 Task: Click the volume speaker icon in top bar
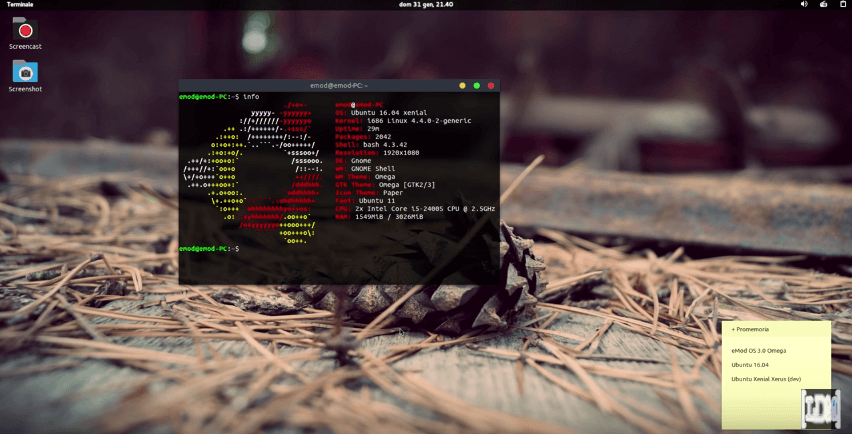click(x=804, y=4)
